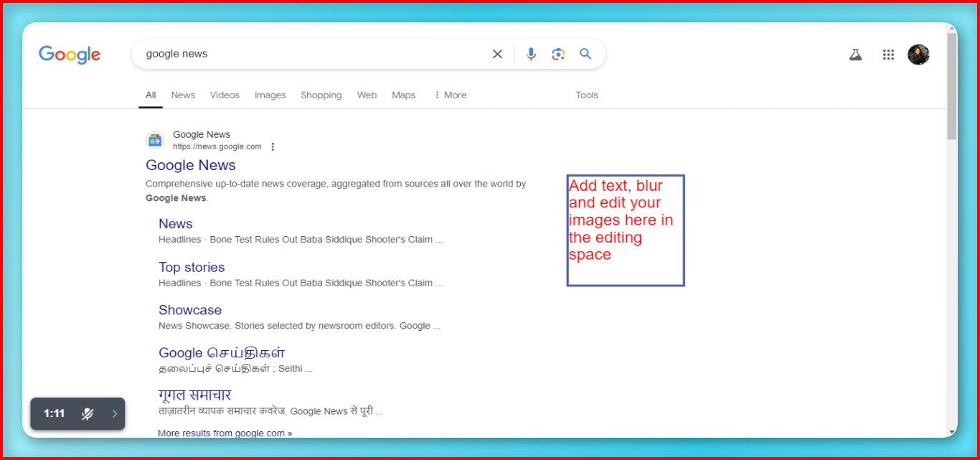Click More results from google.com
The width and height of the screenshot is (980, 460).
click(225, 433)
